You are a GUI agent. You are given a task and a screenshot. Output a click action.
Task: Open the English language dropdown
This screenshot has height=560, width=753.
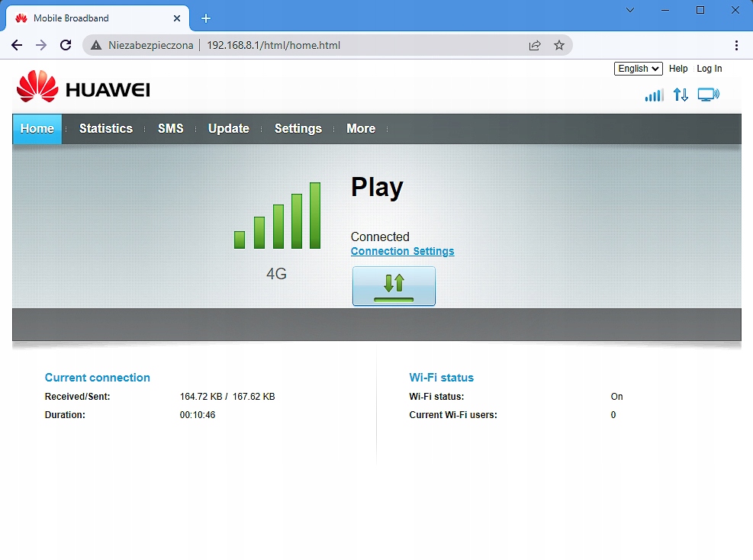click(x=638, y=69)
